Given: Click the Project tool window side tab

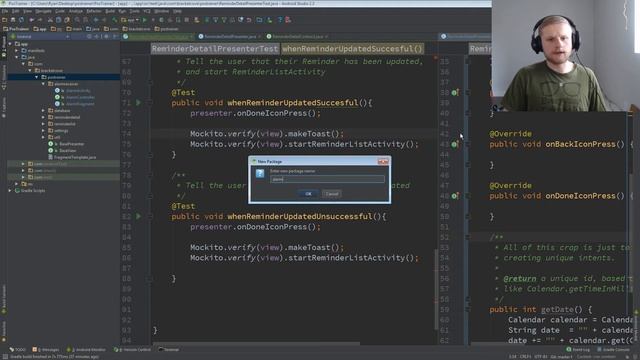Looking at the screenshot, I should 3,46.
